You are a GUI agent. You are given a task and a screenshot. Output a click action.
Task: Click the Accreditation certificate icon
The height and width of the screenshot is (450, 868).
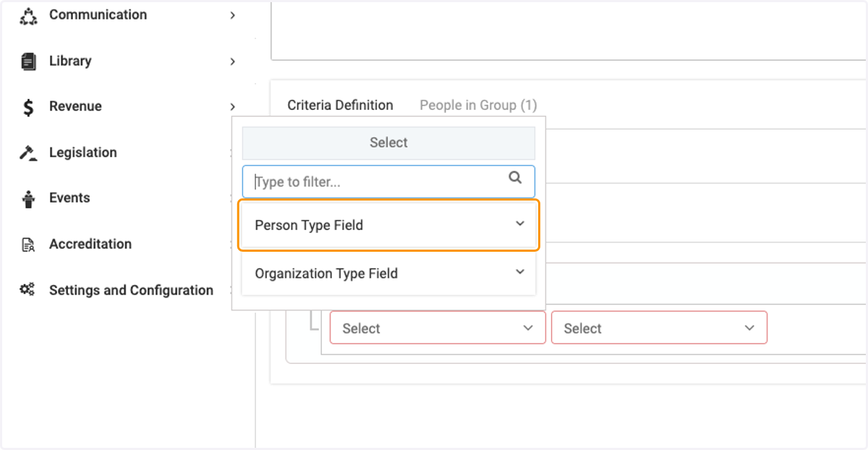[28, 245]
